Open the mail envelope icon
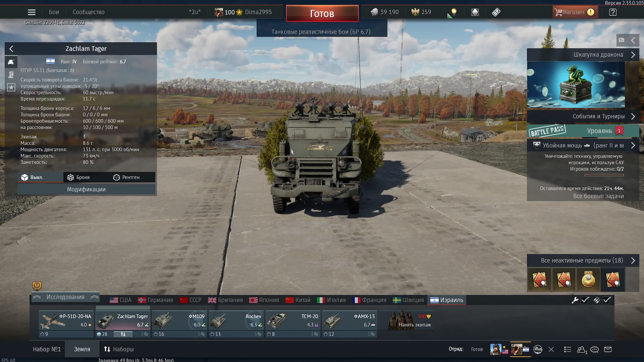This screenshot has height=362, width=644. click(x=608, y=349)
